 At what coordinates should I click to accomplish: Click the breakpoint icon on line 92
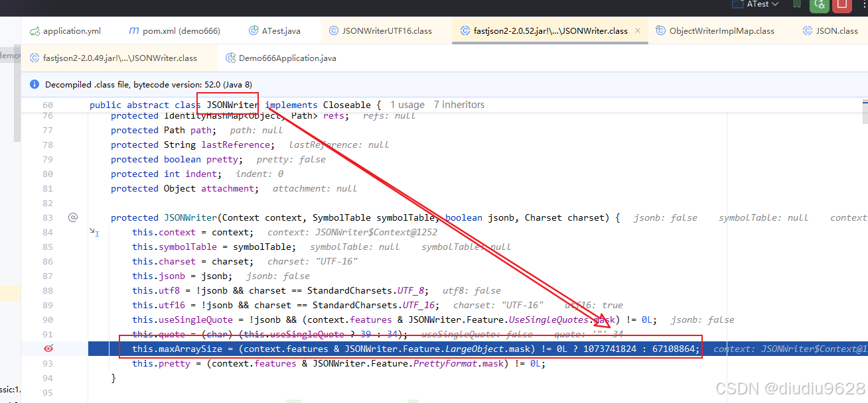(48, 349)
